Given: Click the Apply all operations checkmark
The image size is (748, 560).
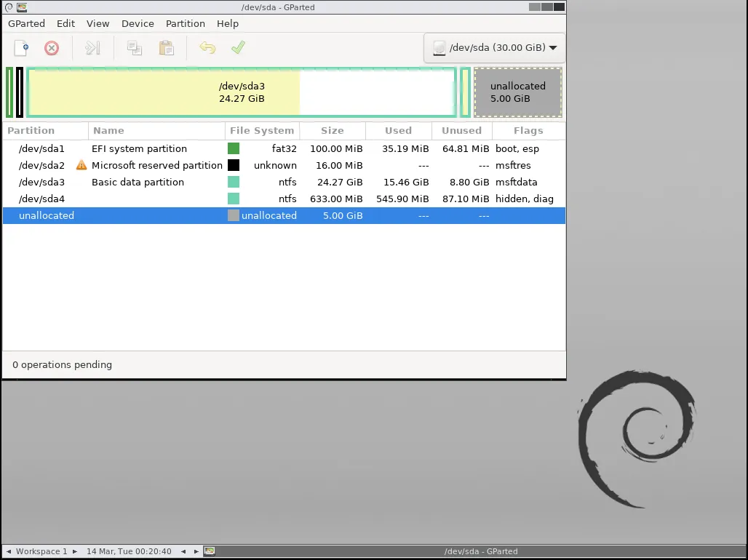Looking at the screenshot, I should tap(238, 48).
